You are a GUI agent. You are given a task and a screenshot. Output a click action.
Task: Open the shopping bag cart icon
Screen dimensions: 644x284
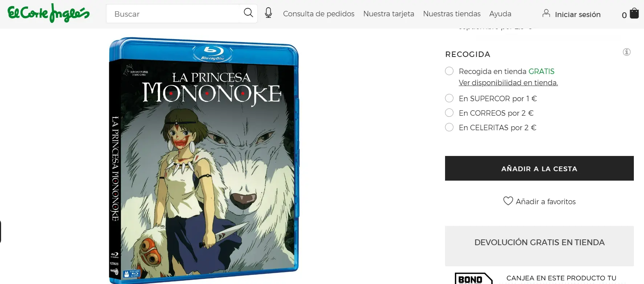(634, 13)
